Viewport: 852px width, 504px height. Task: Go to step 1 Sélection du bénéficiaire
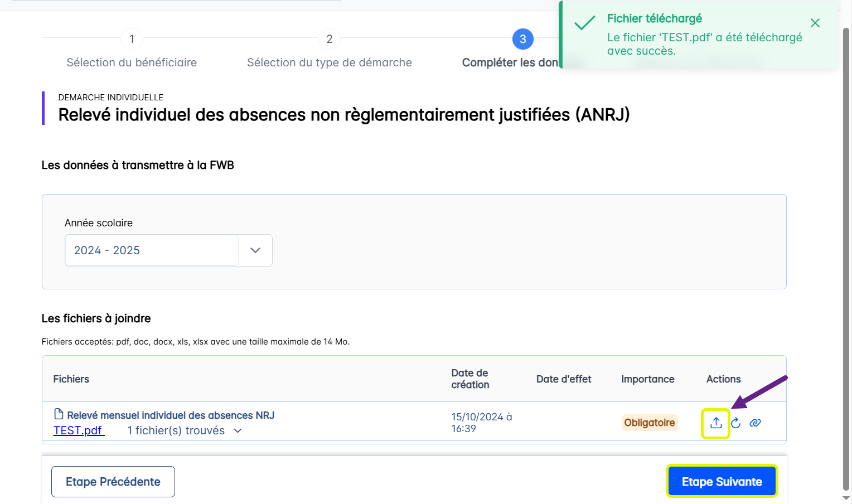(132, 39)
